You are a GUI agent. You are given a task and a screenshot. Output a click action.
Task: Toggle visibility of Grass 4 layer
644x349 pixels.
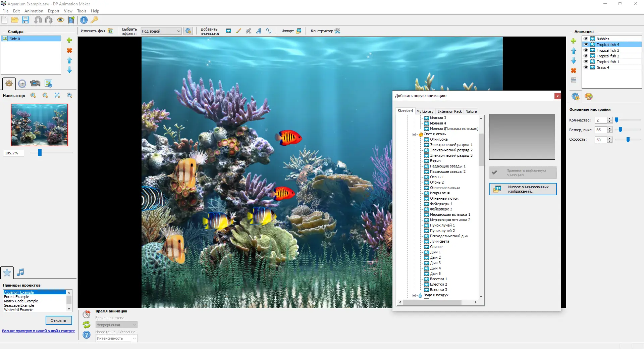(586, 67)
